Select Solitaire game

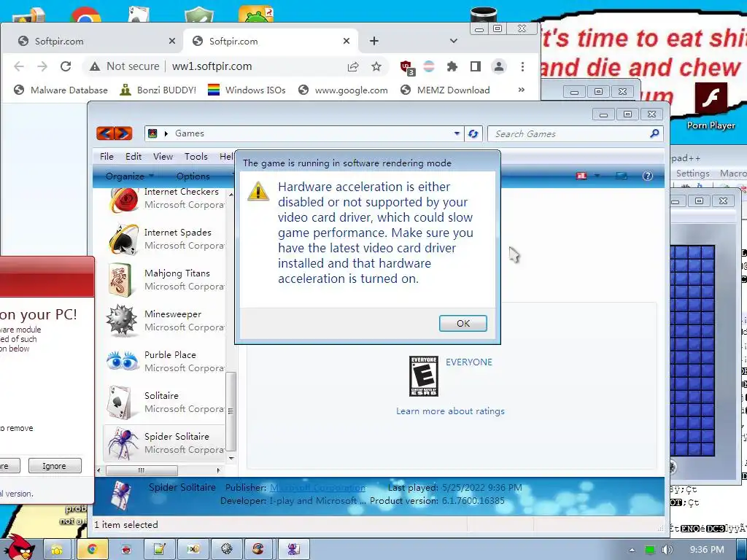164,402
